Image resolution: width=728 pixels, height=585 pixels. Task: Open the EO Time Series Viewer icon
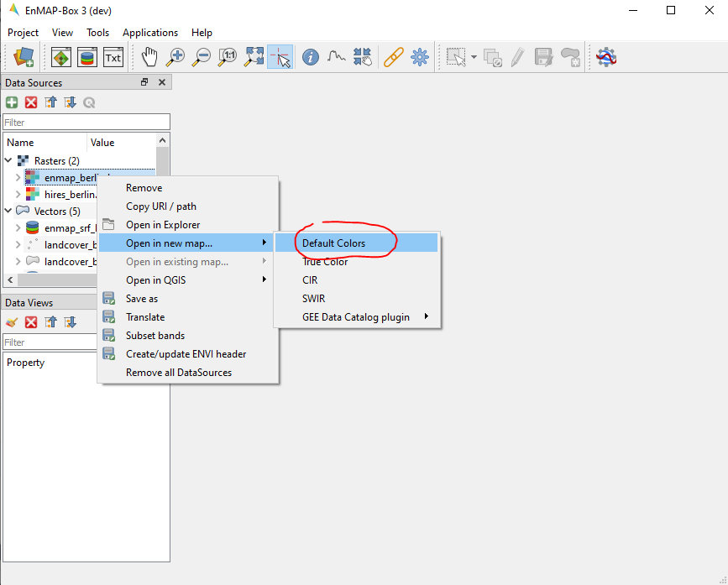coord(606,57)
